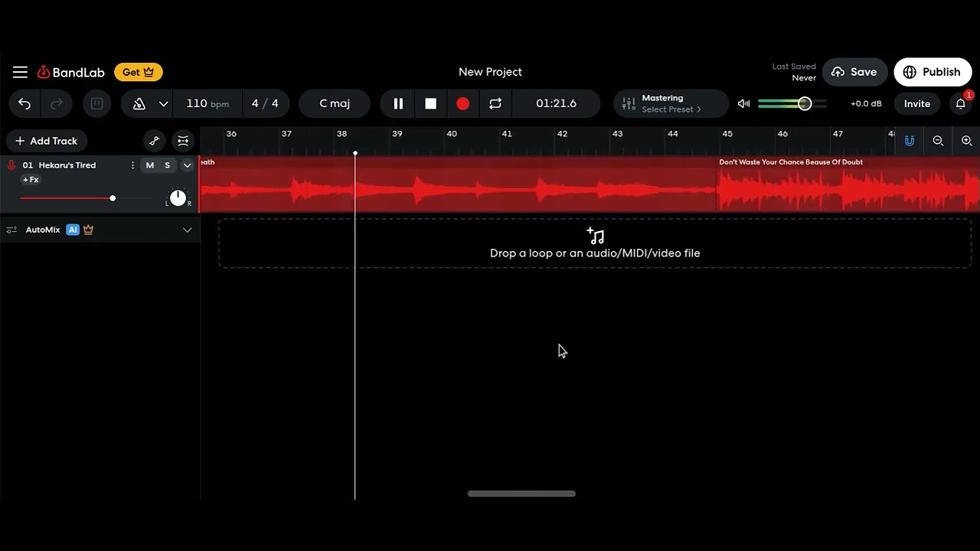This screenshot has width=980, height=551.
Task: Click the Get membership crown button
Action: click(139, 72)
